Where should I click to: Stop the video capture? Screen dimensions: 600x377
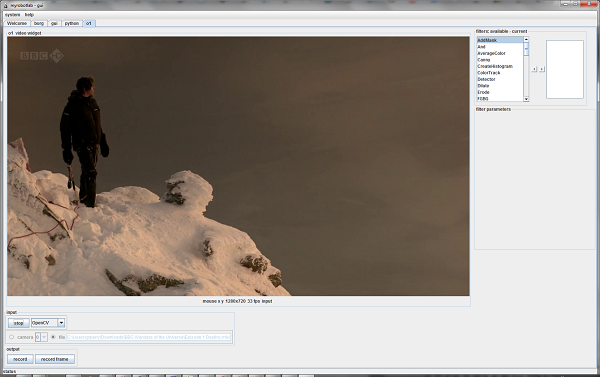(x=18, y=323)
